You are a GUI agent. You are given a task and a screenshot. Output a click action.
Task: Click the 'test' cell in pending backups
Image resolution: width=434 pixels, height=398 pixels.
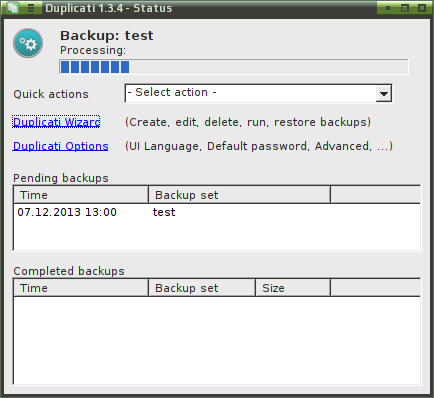[164, 212]
